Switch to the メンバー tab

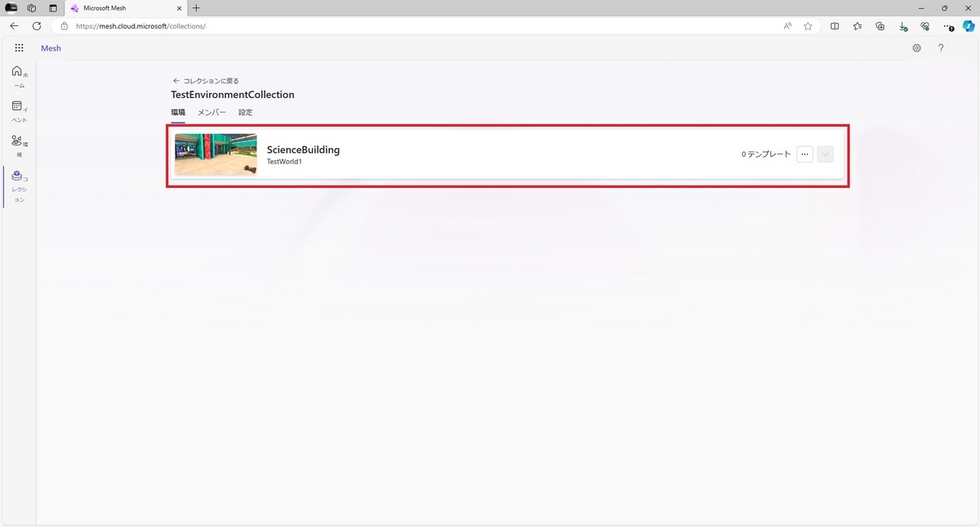point(212,112)
